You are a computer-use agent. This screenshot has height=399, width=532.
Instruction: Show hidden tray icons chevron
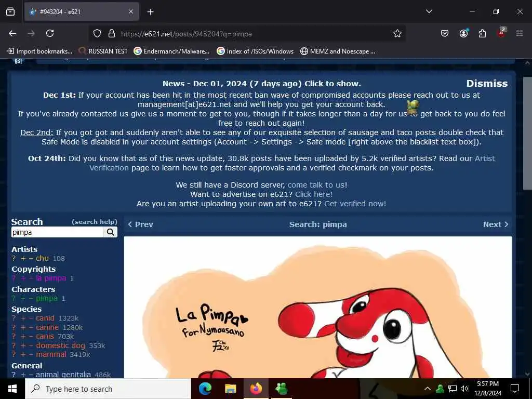(428, 389)
